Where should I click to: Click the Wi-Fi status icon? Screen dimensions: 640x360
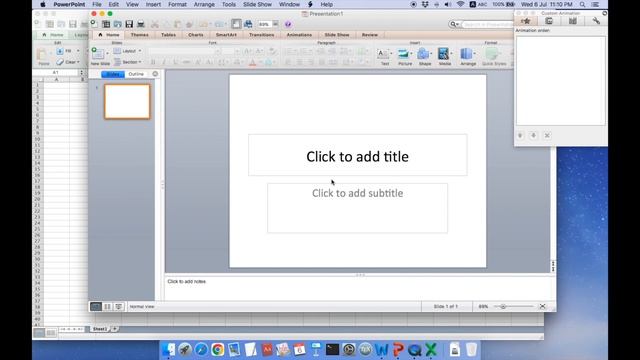[460, 4]
